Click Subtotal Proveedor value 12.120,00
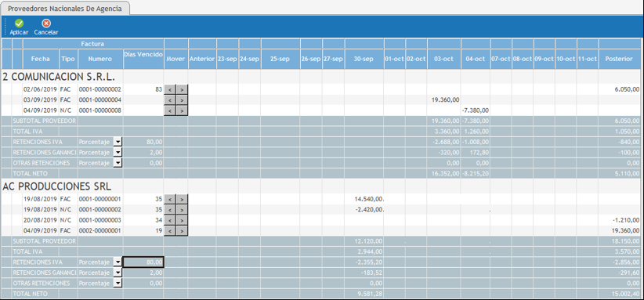This screenshot has height=300, width=644. coord(369,241)
